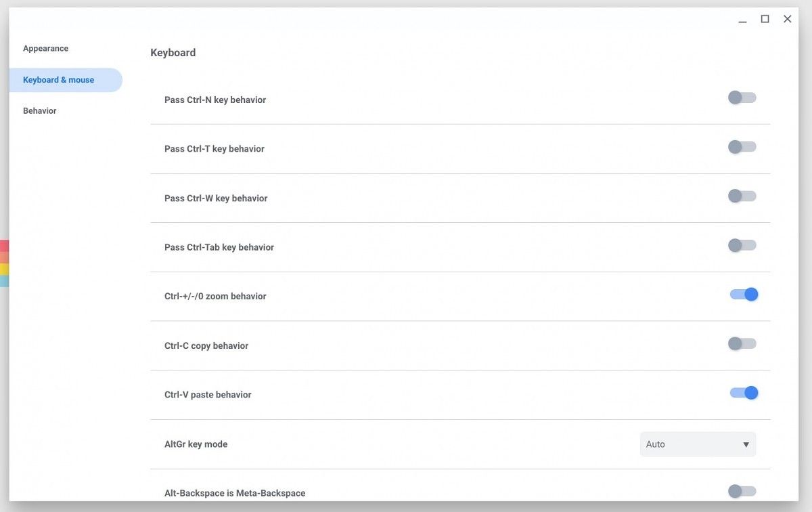Enable the Pass Ctrl-N key behavior switch
The width and height of the screenshot is (812, 512).
tap(742, 98)
